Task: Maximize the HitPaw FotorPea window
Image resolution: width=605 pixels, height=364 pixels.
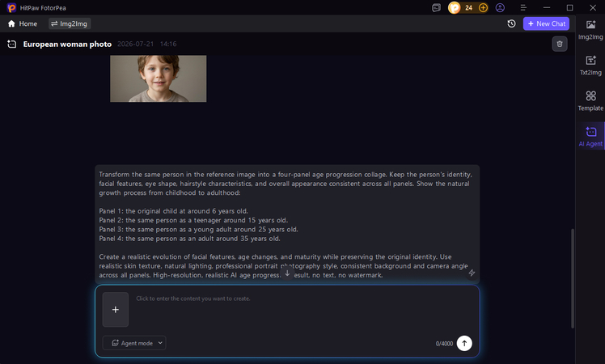Action: click(569, 8)
